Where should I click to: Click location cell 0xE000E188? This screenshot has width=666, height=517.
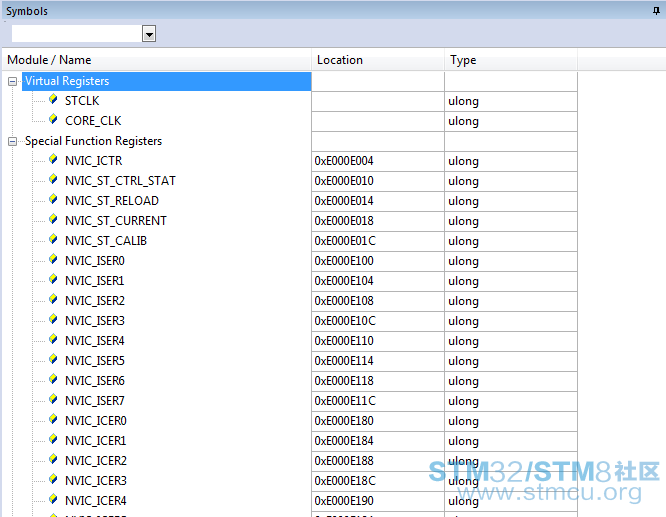point(378,460)
